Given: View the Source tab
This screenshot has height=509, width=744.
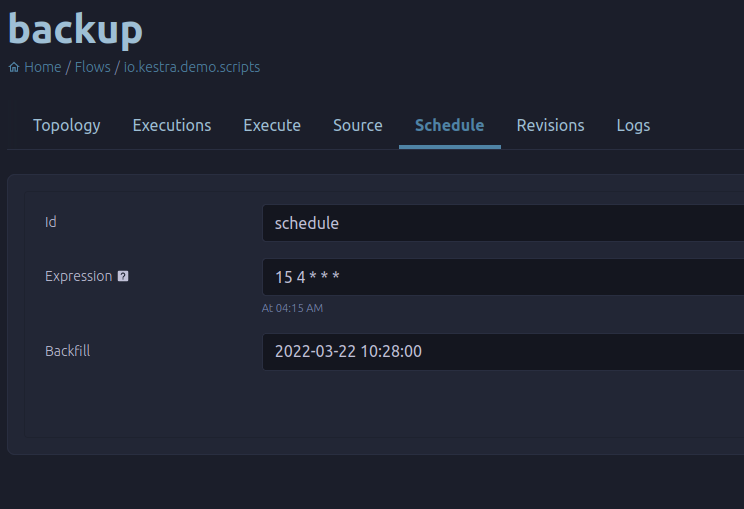Looking at the screenshot, I should (358, 125).
